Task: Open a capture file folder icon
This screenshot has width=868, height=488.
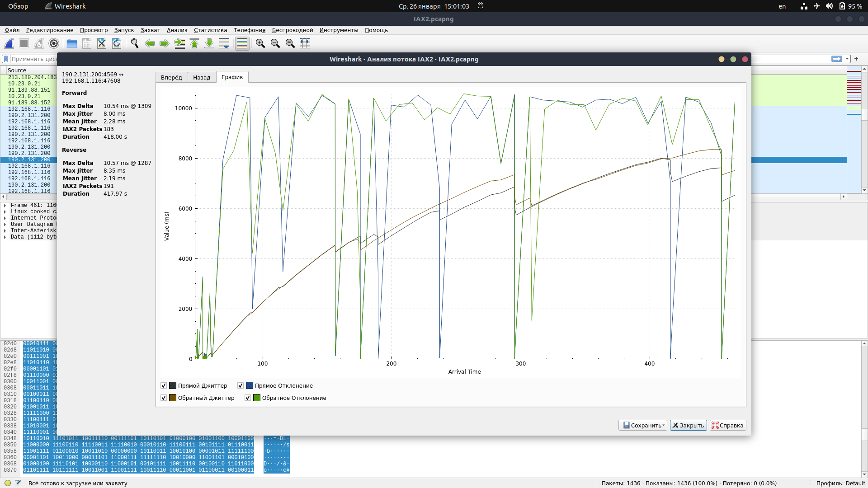Action: [72, 43]
